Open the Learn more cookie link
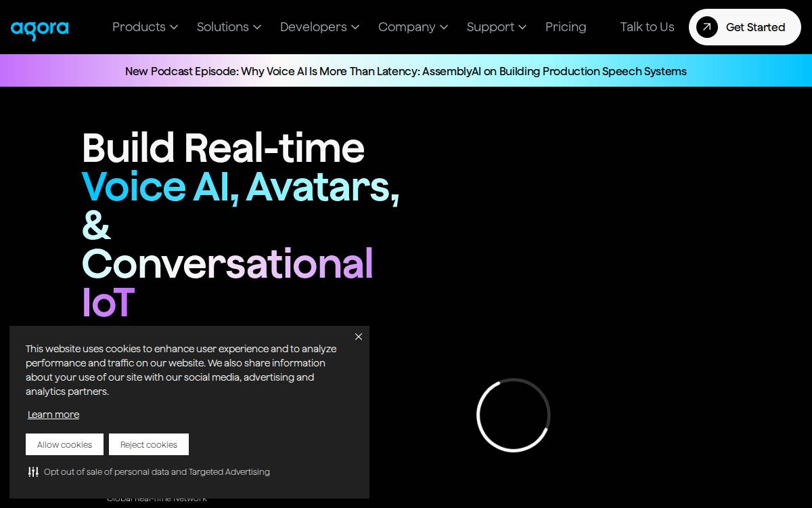This screenshot has width=812, height=508. (53, 415)
